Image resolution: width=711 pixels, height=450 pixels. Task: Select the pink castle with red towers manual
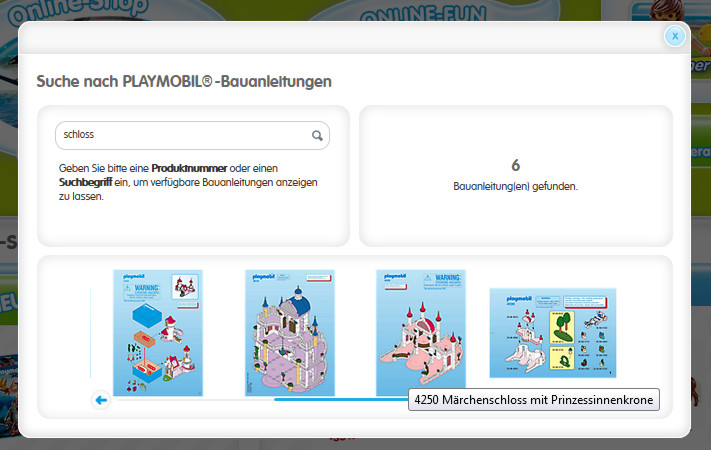click(421, 332)
